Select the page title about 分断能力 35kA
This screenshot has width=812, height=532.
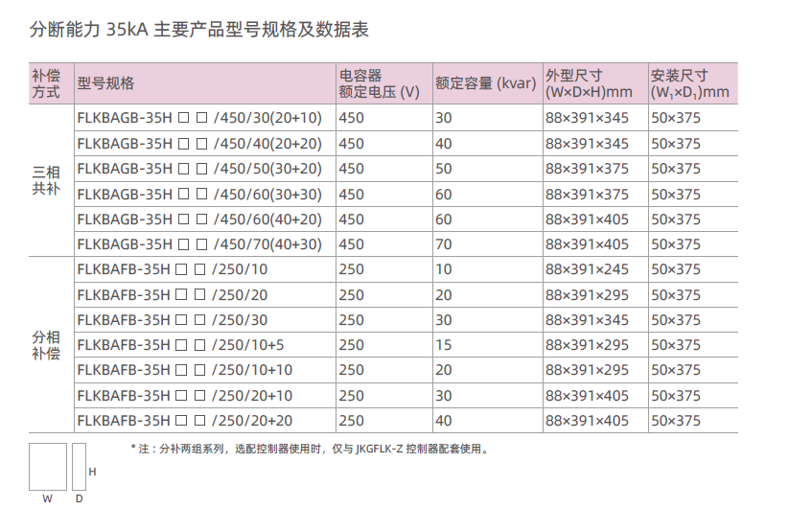click(199, 30)
